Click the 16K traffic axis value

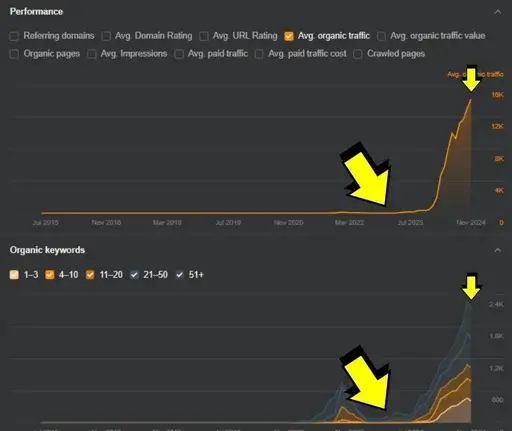(497, 95)
